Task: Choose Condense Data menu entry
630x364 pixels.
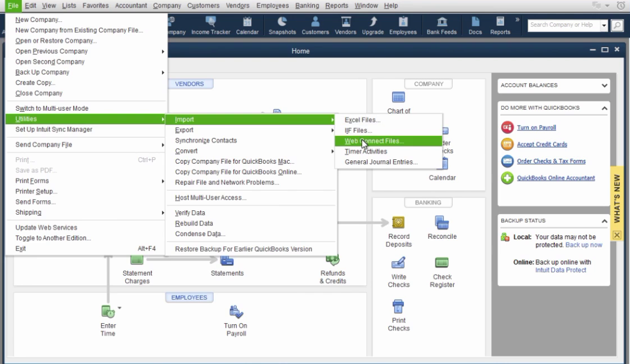Action: point(251,234)
